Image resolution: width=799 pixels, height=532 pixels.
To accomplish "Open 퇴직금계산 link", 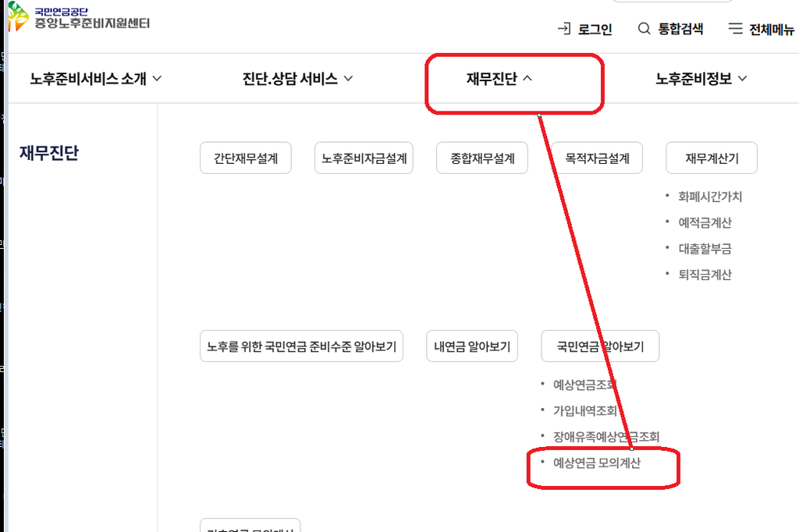I will (705, 275).
